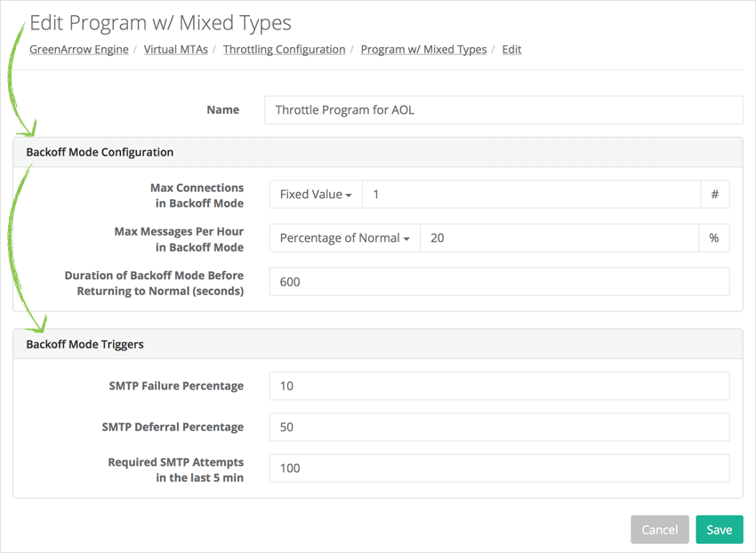Screen dimensions: 756x553
Task: Click the GreenArrow Engine breadcrumb link
Action: [79, 50]
